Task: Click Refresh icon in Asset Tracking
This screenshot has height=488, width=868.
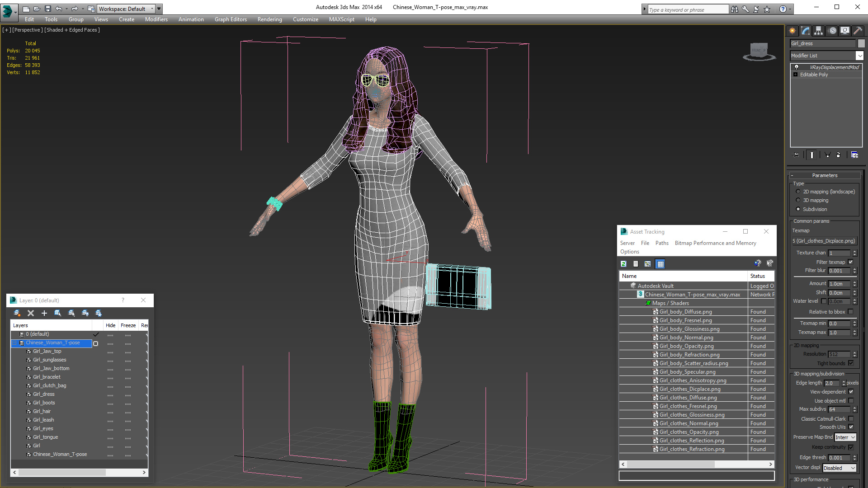Action: pyautogui.click(x=624, y=264)
